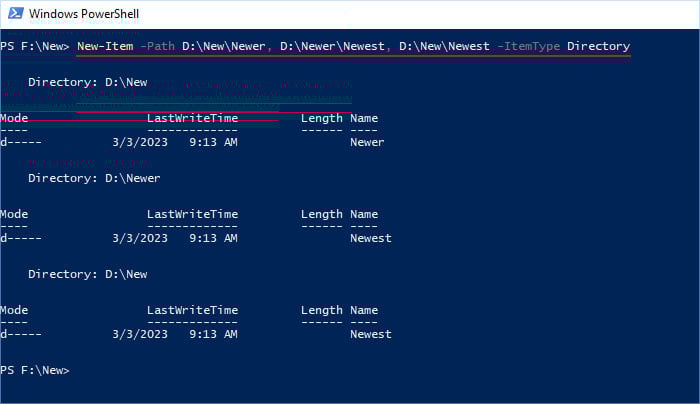This screenshot has width=700, height=404.
Task: Click the -ItemType parameter in the command
Action: coord(529,46)
